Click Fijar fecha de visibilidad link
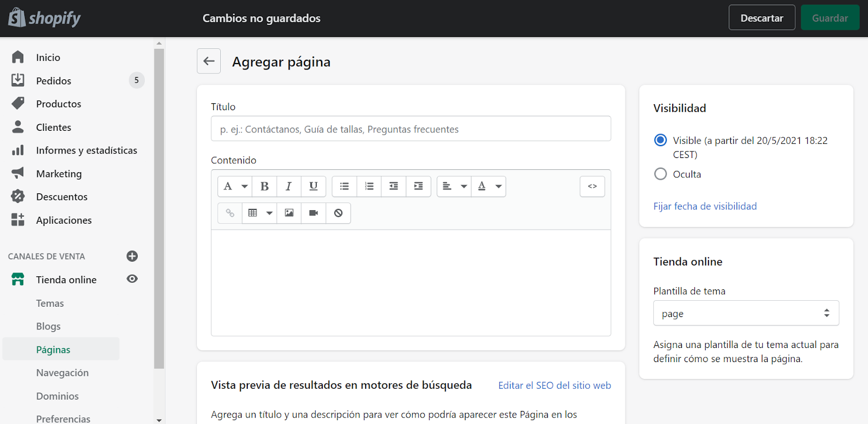This screenshot has height=424, width=868. pyautogui.click(x=705, y=206)
